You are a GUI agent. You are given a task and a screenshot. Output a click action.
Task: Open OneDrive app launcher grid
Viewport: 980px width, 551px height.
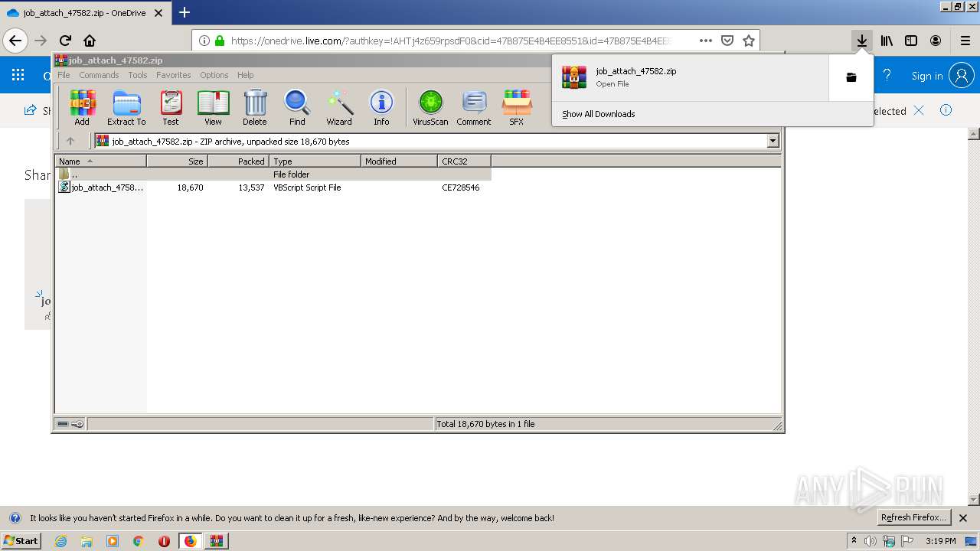[x=18, y=75]
